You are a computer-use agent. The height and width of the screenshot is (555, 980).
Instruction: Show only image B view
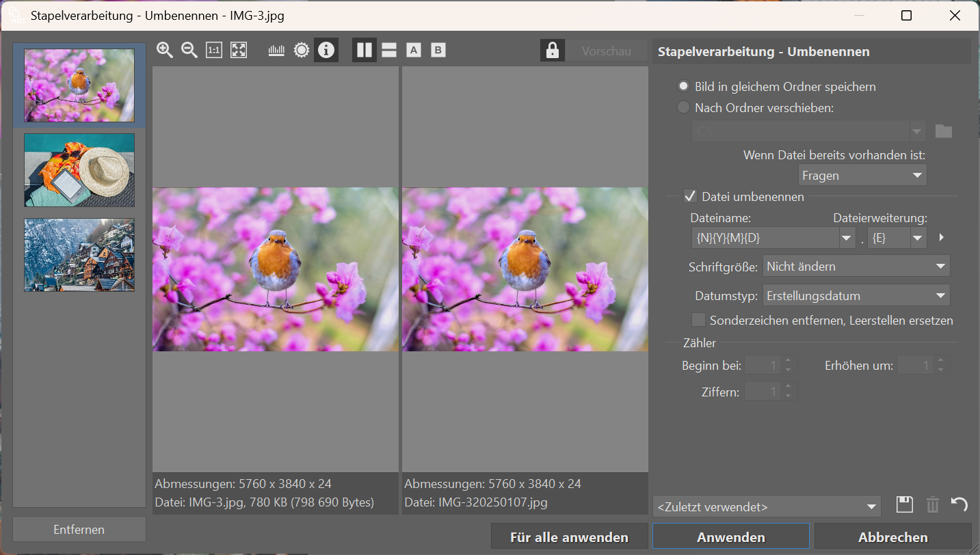438,50
